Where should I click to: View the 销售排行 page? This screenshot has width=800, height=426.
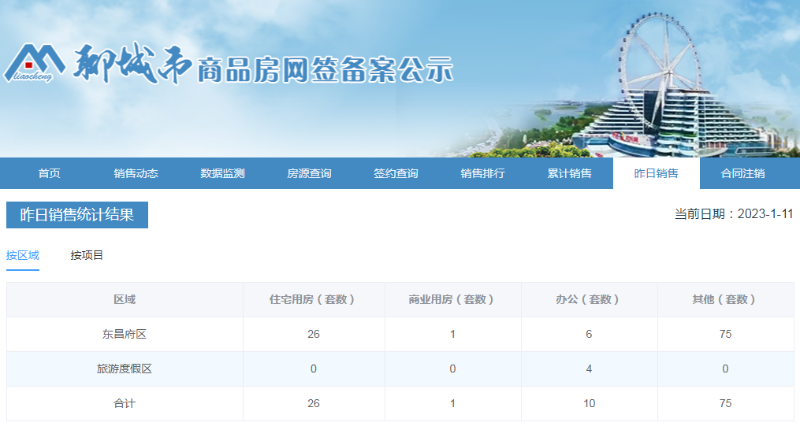tap(482, 173)
